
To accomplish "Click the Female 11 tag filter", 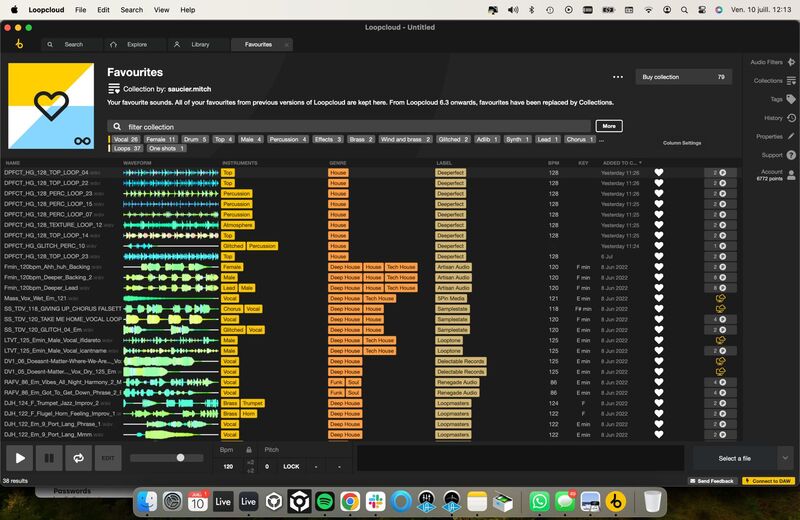I will pyautogui.click(x=160, y=139).
